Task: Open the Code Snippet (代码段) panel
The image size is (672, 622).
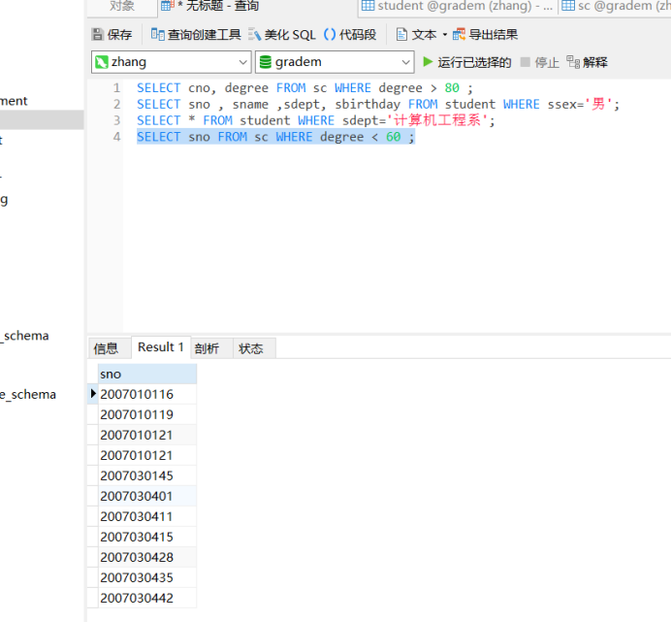Action: (350, 34)
